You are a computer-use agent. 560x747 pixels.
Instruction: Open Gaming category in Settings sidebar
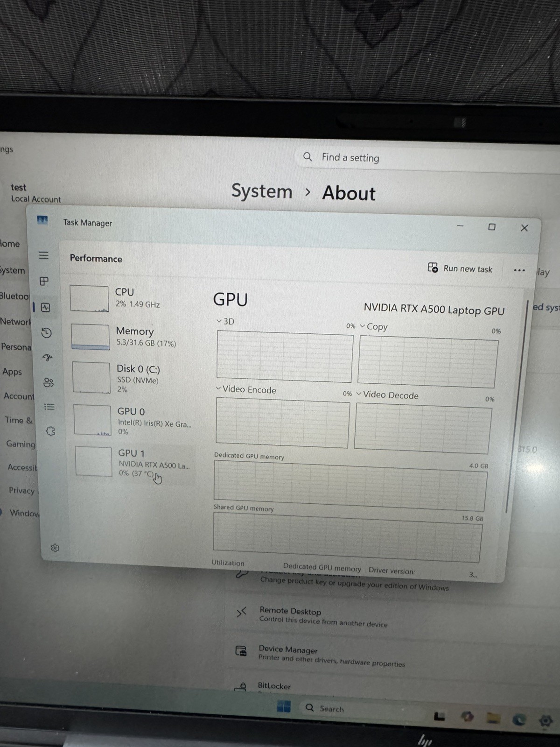(x=21, y=444)
